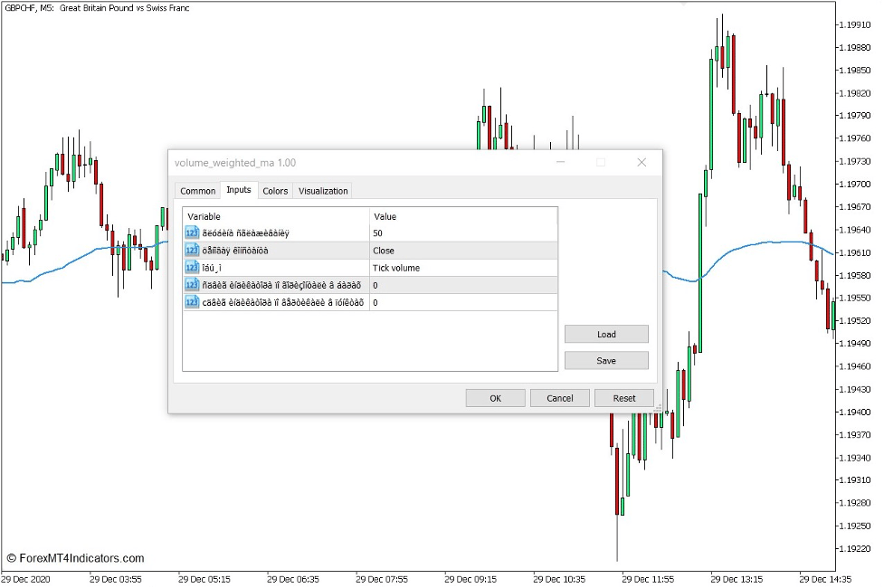884x588 pixels.
Task: Click the 123 icon beside the Close value row
Action: [192, 251]
